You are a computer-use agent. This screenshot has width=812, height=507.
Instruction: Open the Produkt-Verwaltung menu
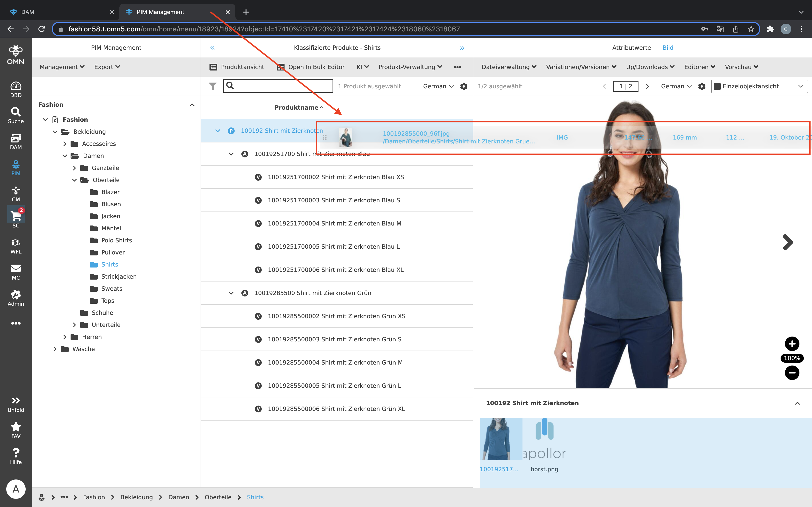click(410, 67)
